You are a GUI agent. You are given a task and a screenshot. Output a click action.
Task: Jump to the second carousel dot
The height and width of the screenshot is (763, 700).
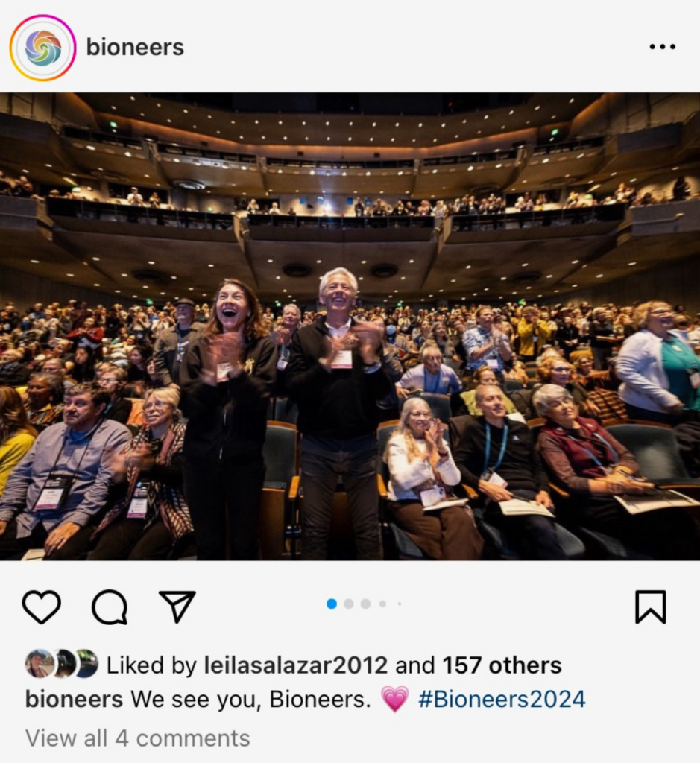(349, 604)
